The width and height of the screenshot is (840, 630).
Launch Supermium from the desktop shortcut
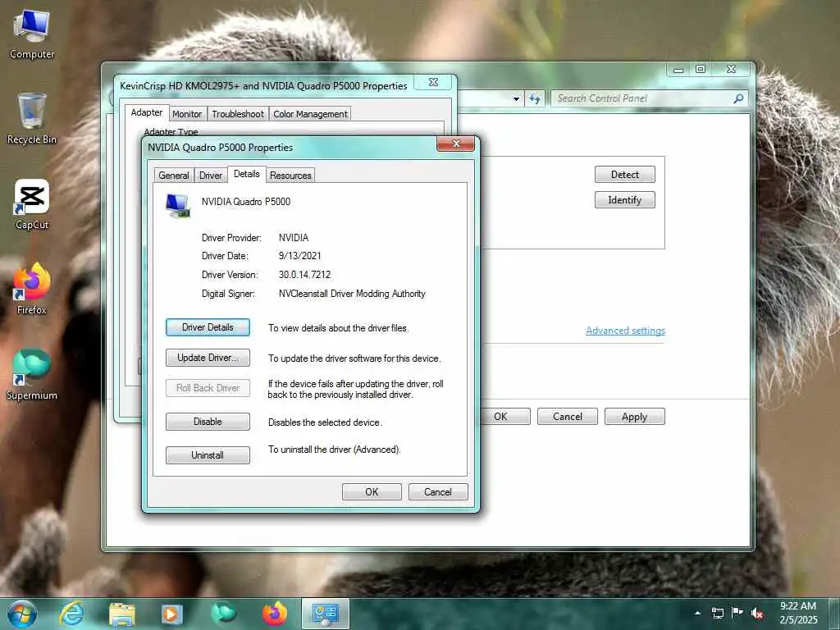pyautogui.click(x=32, y=374)
